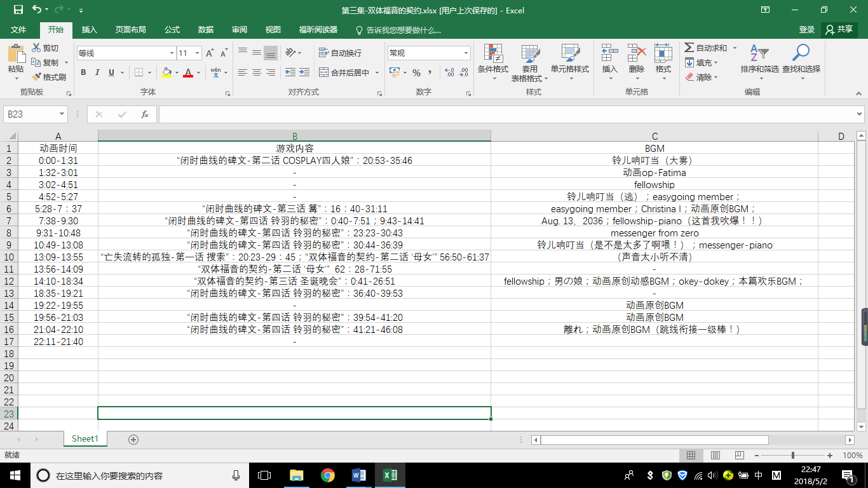Screen dimensions: 868x488
Task: Toggle the align right icon
Action: pos(271,72)
